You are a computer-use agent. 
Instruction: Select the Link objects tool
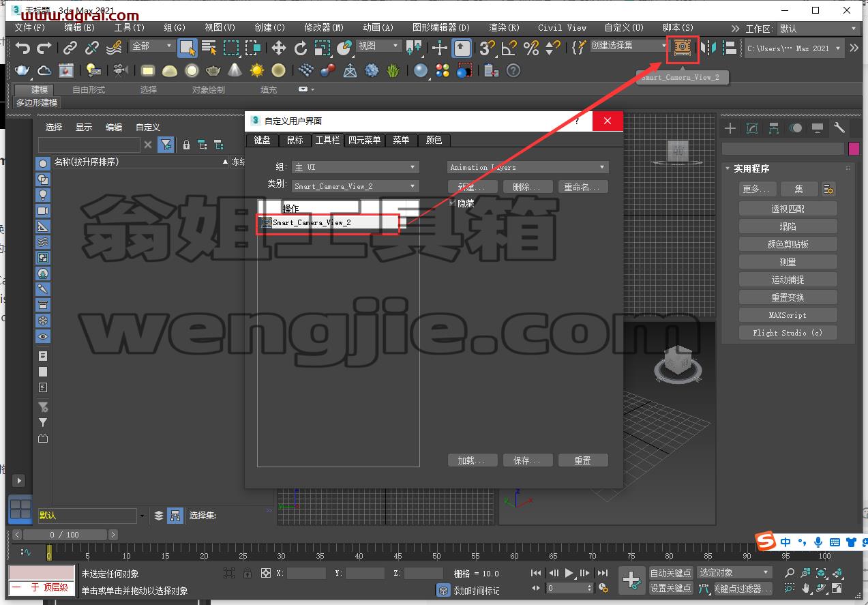70,48
